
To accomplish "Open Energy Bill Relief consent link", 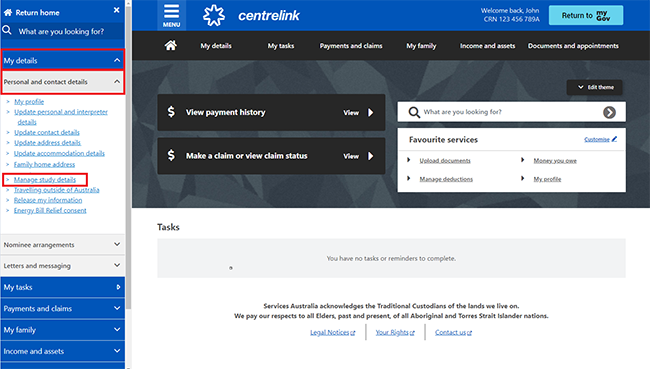I will pyautogui.click(x=50, y=211).
